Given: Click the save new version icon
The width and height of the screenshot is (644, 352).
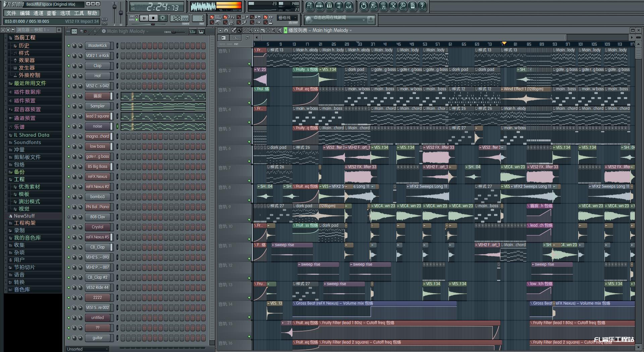Looking at the screenshot, I should pyautogui.click(x=373, y=6).
